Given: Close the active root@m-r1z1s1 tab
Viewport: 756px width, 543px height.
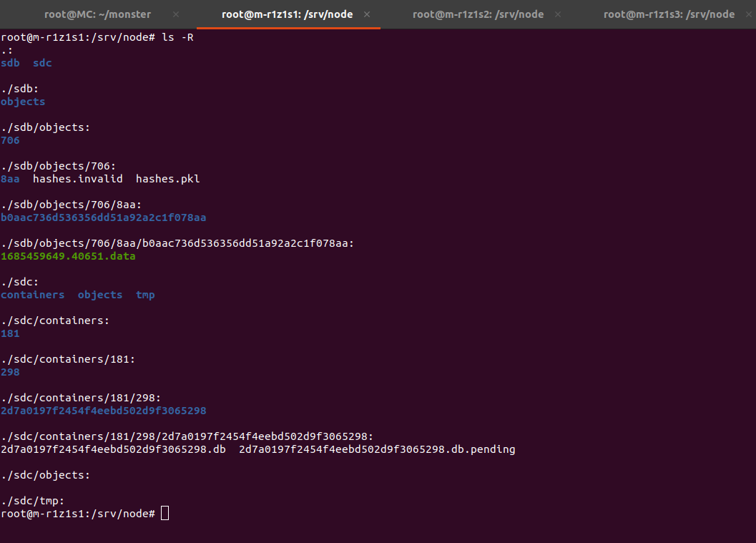Looking at the screenshot, I should (x=367, y=14).
